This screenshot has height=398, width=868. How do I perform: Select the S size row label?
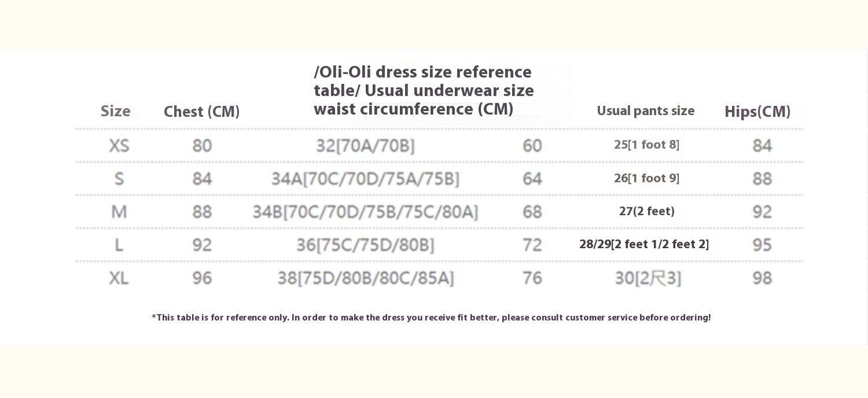pos(119,179)
